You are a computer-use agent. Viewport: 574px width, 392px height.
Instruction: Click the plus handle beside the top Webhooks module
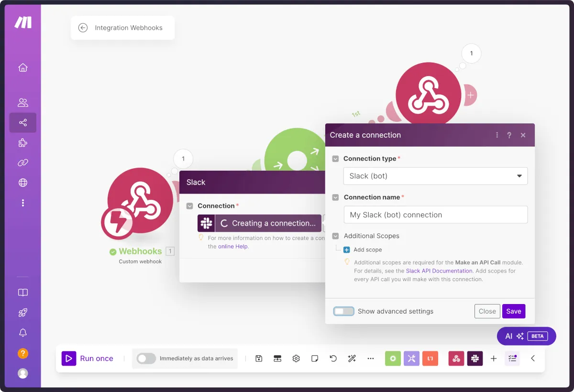coord(471,95)
